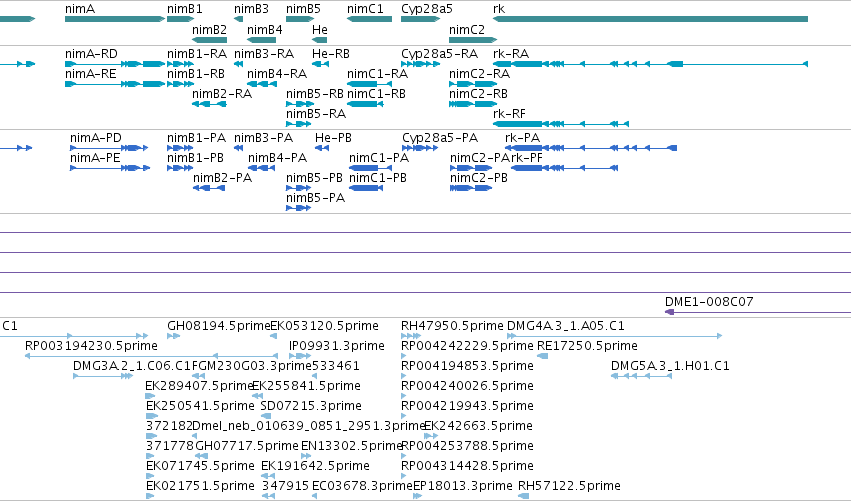Click the EP18013.3prime EST label
Image resolution: width=851 pixels, height=501 pixels.
click(x=462, y=486)
